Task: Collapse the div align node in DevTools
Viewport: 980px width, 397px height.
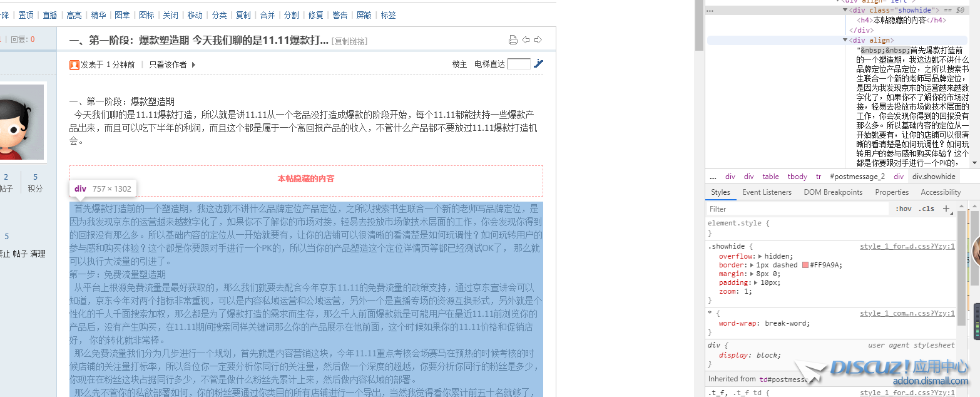Action: click(x=845, y=40)
